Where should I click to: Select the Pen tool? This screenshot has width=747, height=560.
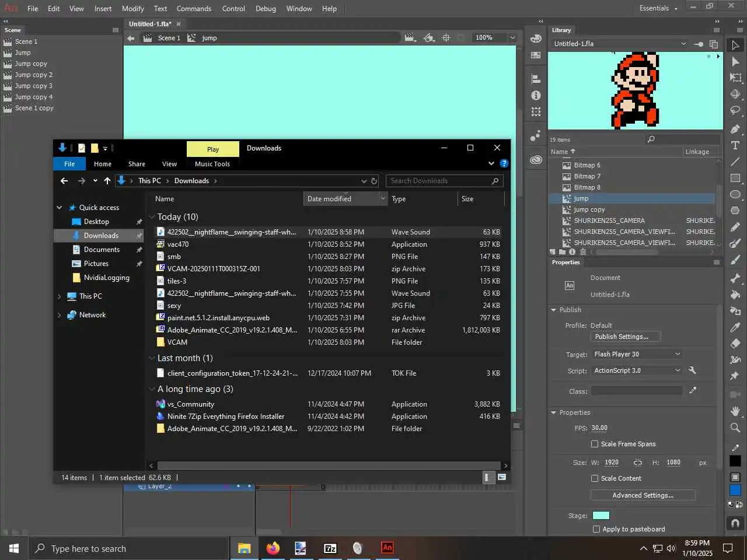735,129
